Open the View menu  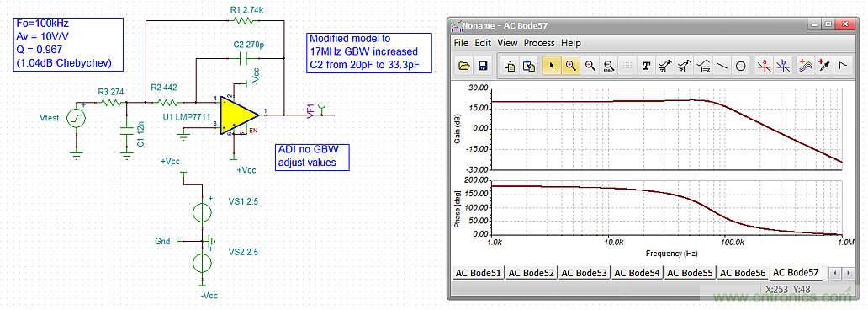(x=507, y=43)
